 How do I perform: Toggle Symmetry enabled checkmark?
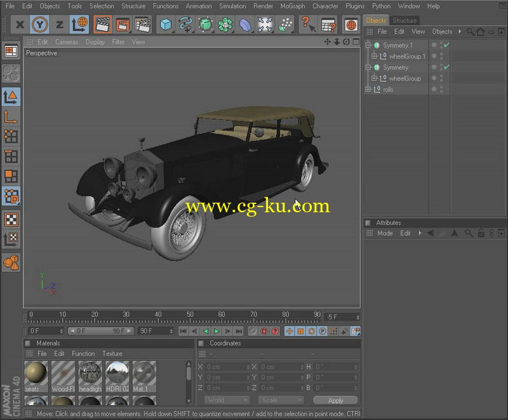point(447,67)
